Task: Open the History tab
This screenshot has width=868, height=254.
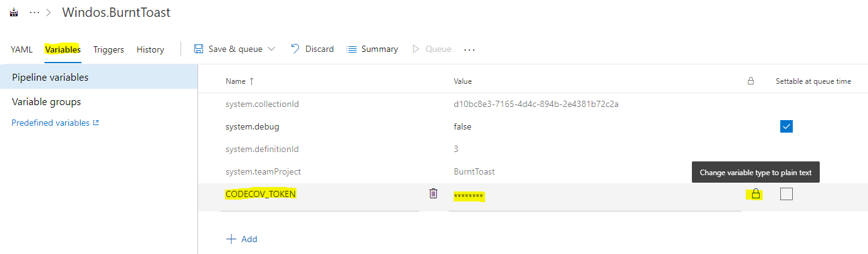Action: pyautogui.click(x=150, y=49)
